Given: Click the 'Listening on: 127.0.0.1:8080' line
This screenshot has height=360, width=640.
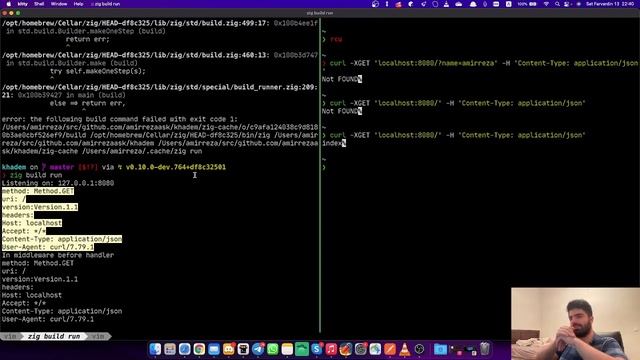Looking at the screenshot, I should pyautogui.click(x=58, y=183).
